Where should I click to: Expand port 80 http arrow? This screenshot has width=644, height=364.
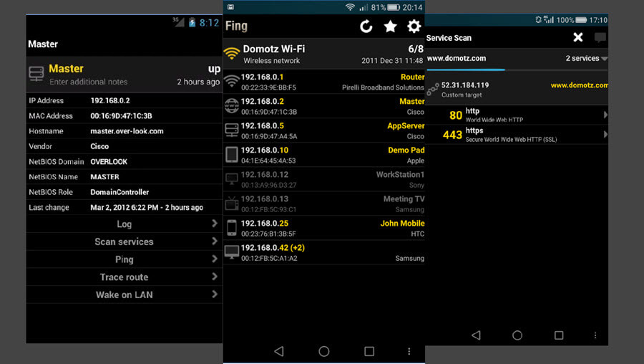click(605, 115)
